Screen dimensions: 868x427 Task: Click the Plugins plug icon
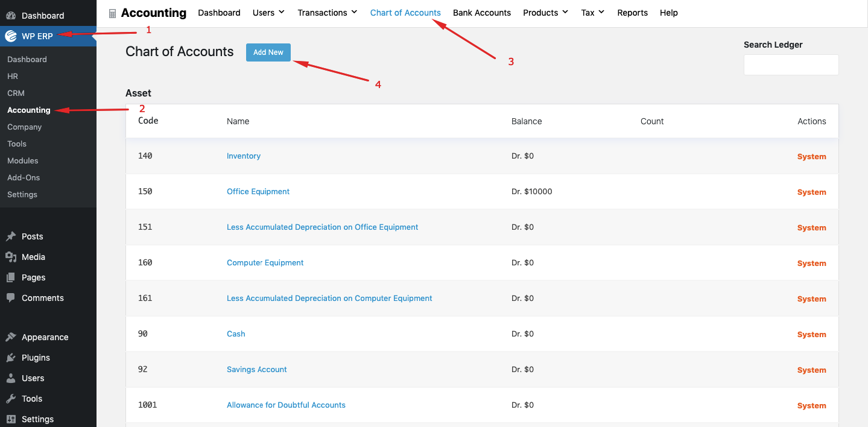point(11,358)
